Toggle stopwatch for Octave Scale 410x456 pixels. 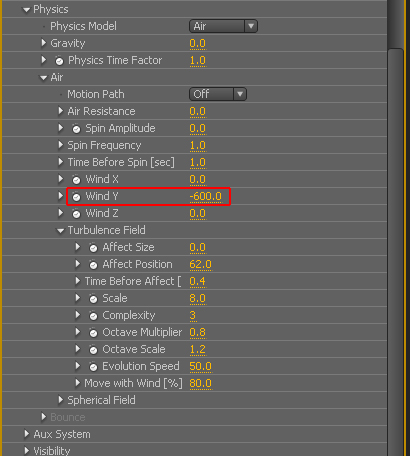pyautogui.click(x=93, y=350)
